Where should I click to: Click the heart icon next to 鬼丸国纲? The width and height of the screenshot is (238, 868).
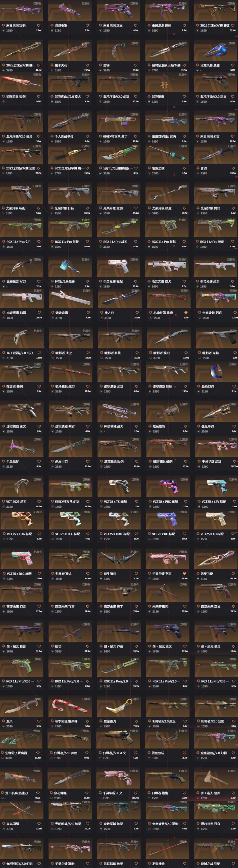[38, 823]
